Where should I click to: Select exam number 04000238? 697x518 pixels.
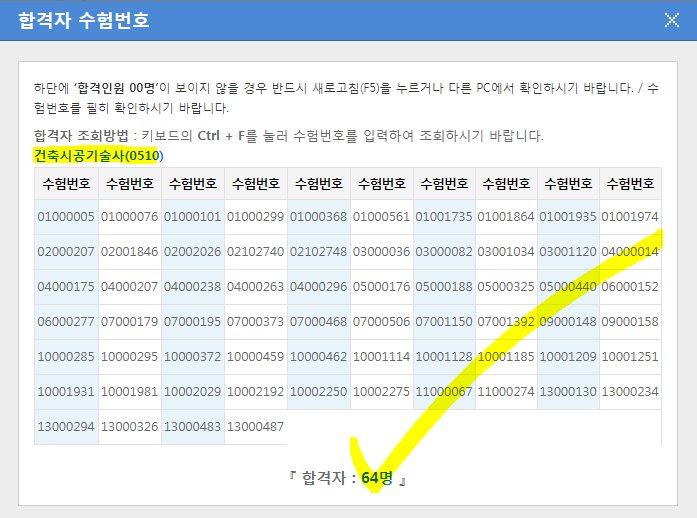[192, 286]
